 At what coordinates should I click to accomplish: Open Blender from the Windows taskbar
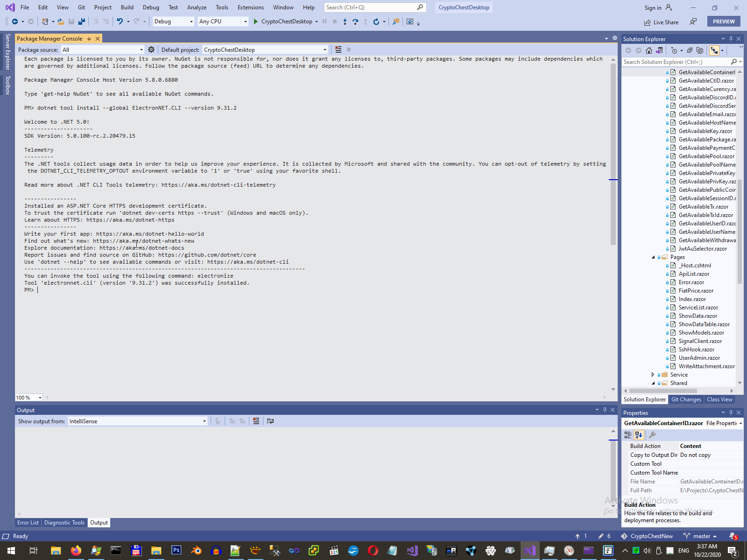tap(196, 551)
